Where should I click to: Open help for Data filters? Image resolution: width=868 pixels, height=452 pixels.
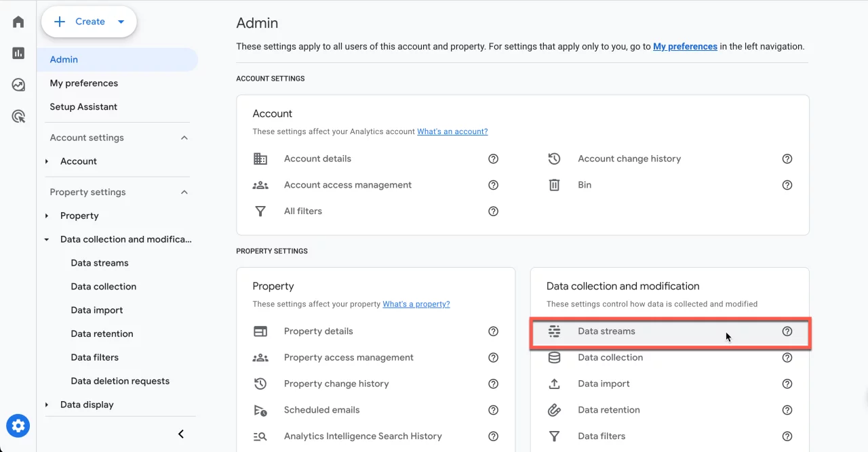[x=787, y=436]
